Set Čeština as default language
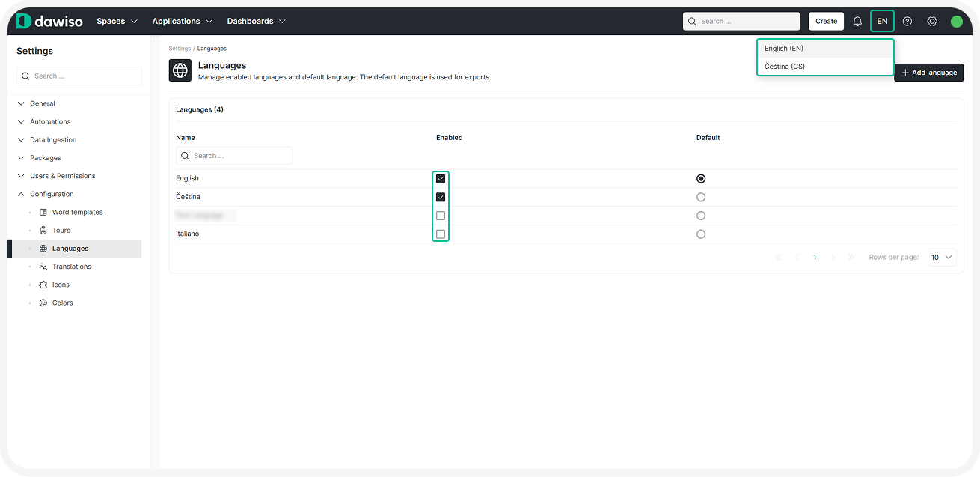980x477 pixels. coord(701,198)
